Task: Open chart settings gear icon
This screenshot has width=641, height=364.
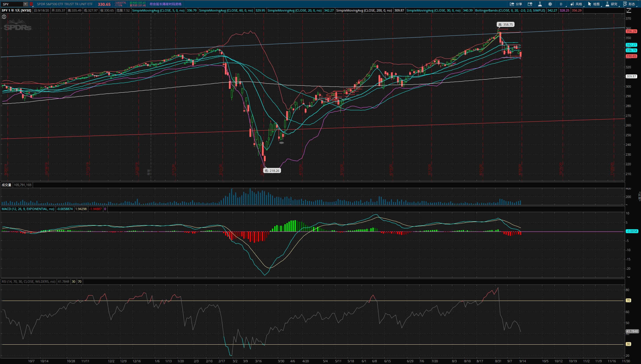Action: [550, 4]
